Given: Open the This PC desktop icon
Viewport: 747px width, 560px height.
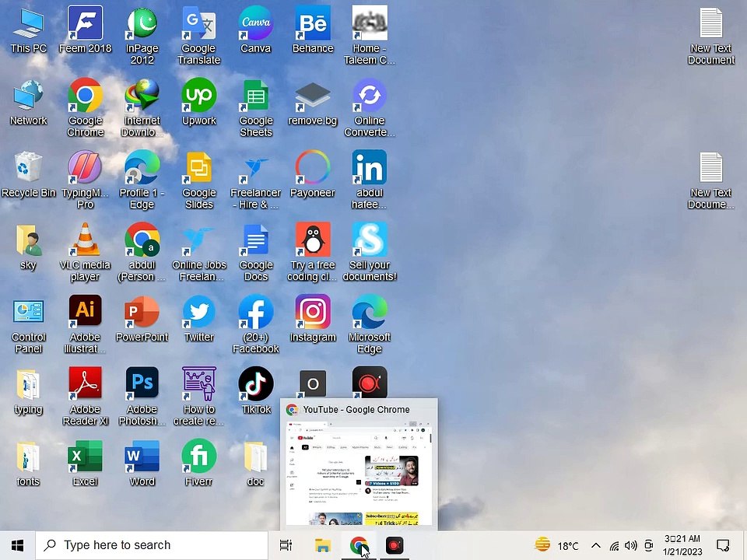Looking at the screenshot, I should (x=28, y=30).
